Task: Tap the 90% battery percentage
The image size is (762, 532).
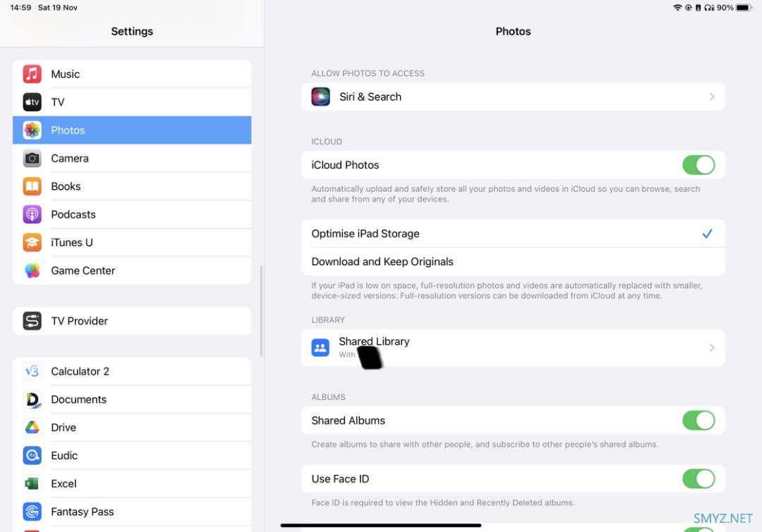Action: coord(725,7)
